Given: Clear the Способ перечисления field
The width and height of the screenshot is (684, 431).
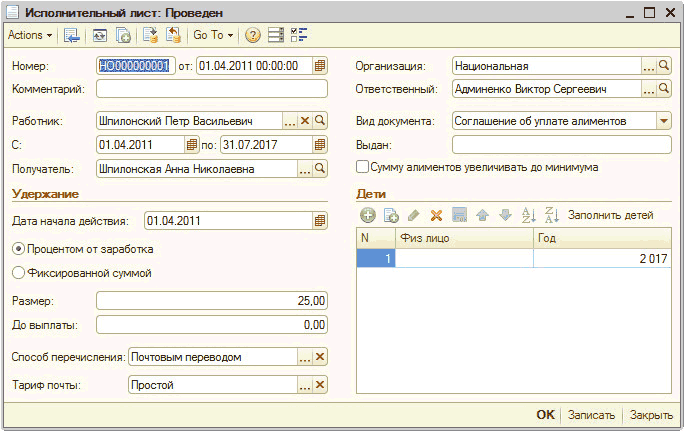Looking at the screenshot, I should (x=320, y=357).
